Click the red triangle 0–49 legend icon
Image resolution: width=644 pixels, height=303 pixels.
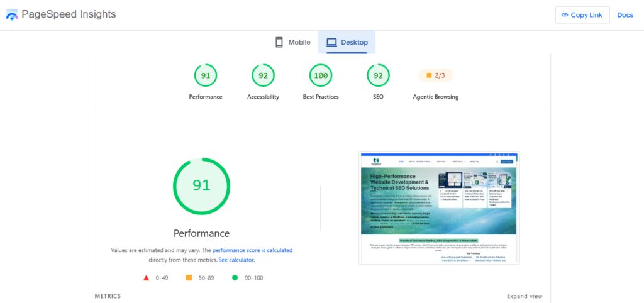[146, 278]
